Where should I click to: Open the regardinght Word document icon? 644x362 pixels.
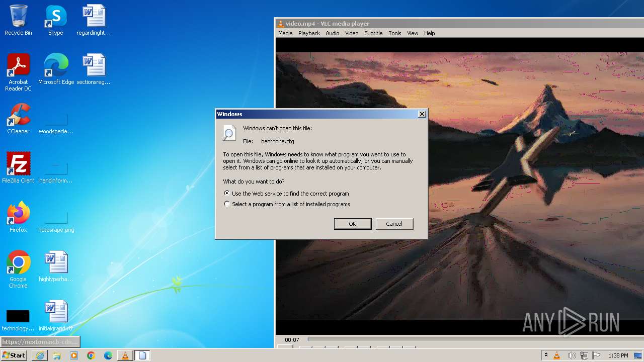click(x=94, y=20)
